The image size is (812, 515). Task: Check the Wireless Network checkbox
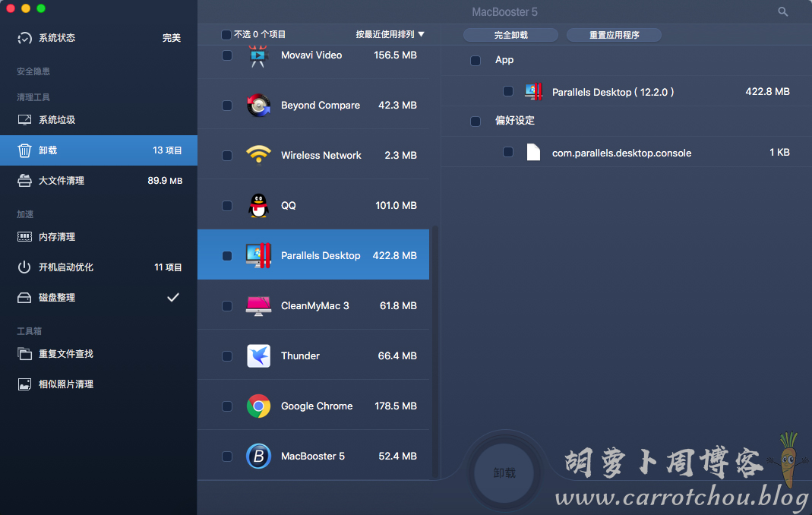click(x=227, y=156)
